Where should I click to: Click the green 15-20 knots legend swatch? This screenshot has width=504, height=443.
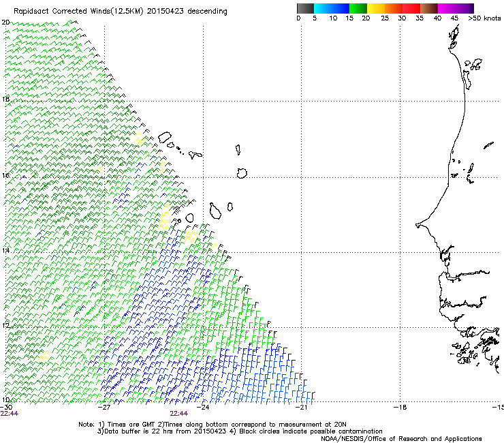(x=358, y=8)
